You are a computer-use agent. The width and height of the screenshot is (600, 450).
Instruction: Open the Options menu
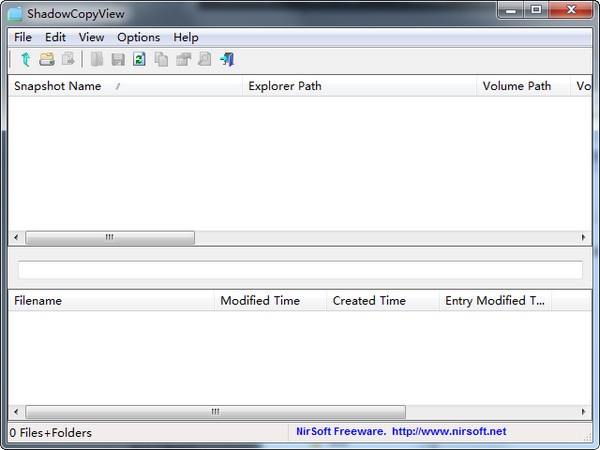pyautogui.click(x=139, y=37)
